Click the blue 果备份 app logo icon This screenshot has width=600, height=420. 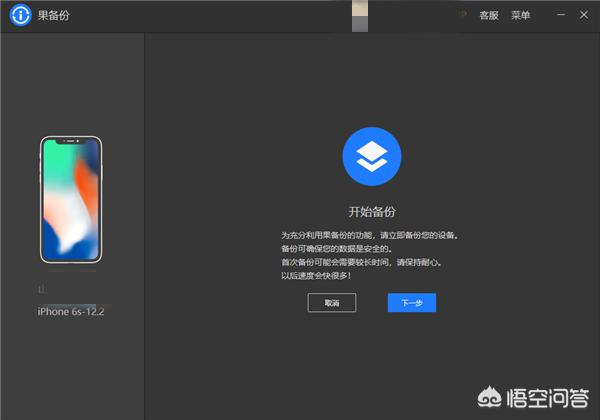pyautogui.click(x=20, y=17)
